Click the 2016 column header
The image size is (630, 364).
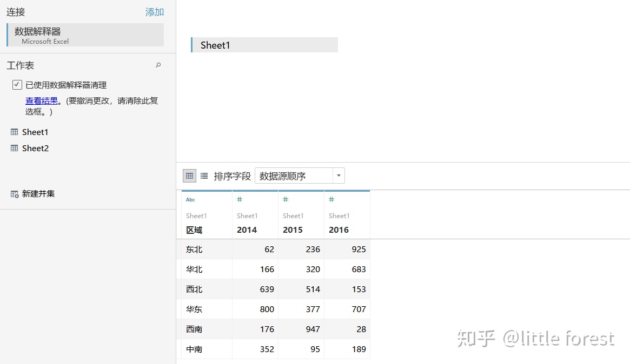[339, 230]
